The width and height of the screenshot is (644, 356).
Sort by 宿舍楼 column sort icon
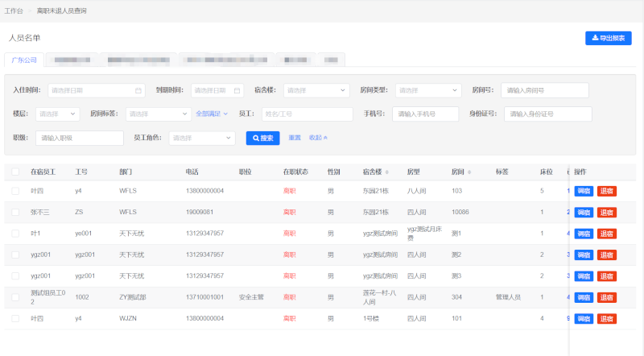click(387, 172)
